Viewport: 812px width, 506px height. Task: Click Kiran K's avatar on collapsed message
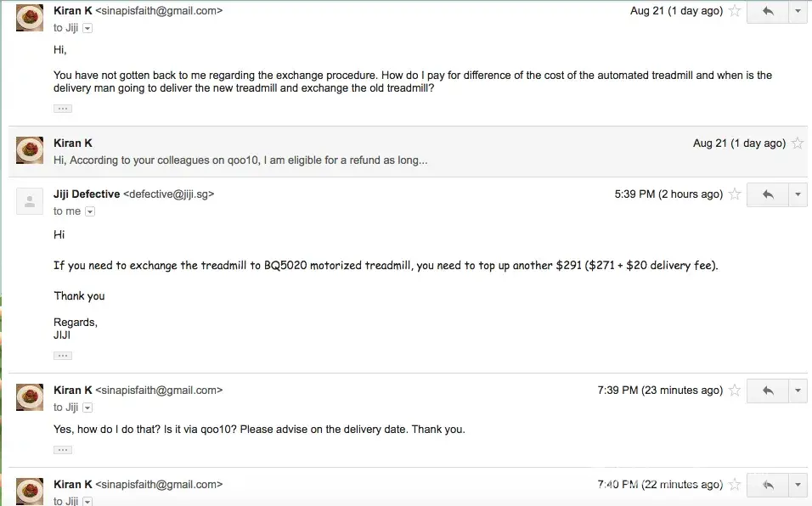pyautogui.click(x=30, y=150)
